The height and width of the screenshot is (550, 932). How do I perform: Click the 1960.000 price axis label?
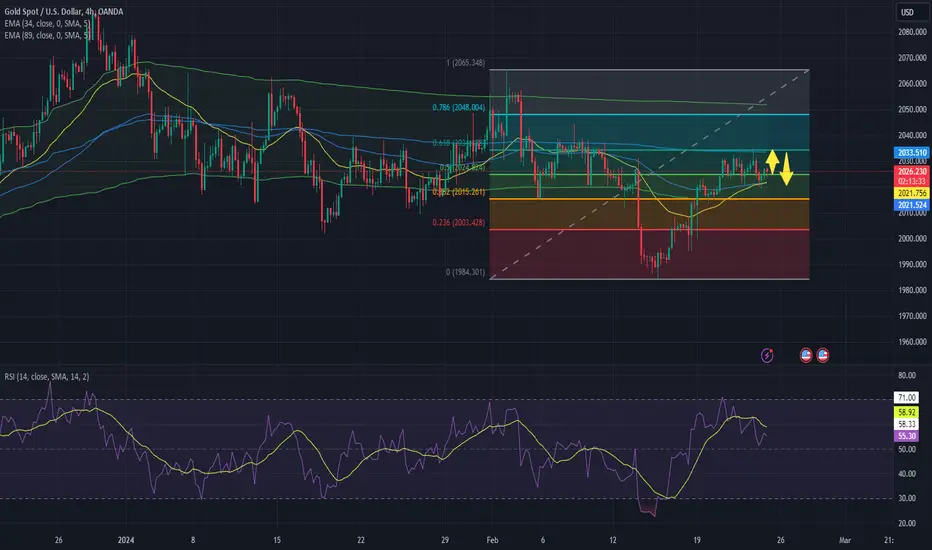[x=912, y=342]
